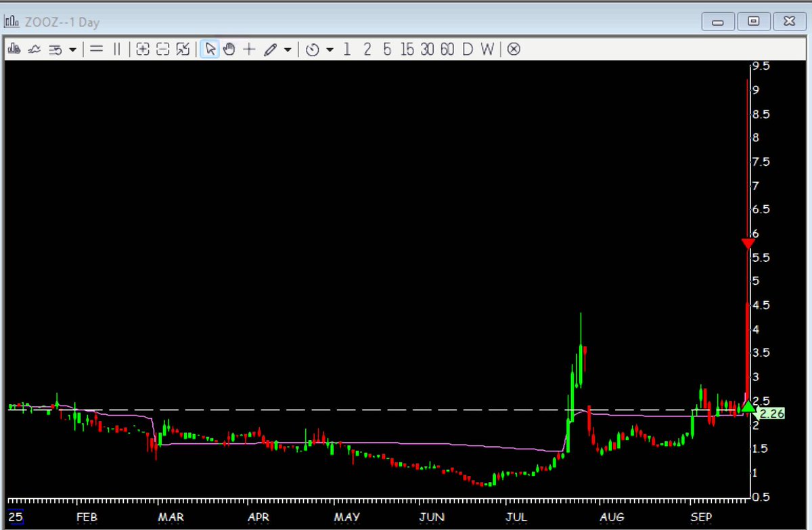Select the vertical line drawing tool
The image size is (812, 530).
(116, 49)
